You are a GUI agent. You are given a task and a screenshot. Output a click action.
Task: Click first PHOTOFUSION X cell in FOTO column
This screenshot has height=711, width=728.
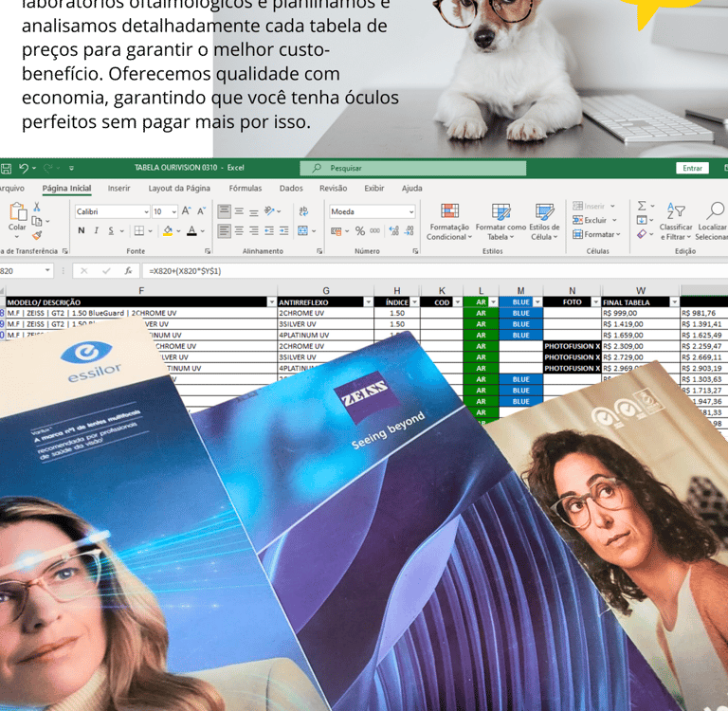pyautogui.click(x=572, y=346)
